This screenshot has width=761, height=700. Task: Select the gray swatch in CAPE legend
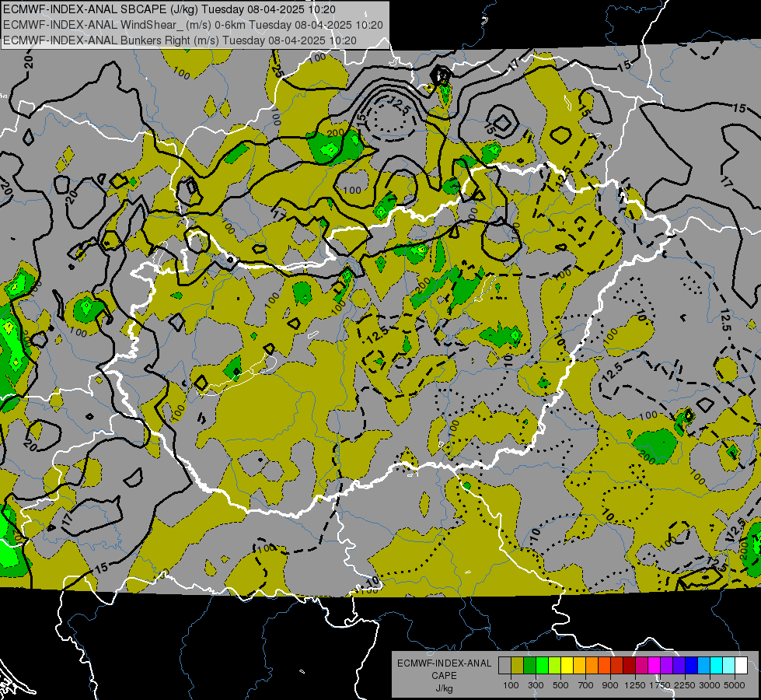505,665
